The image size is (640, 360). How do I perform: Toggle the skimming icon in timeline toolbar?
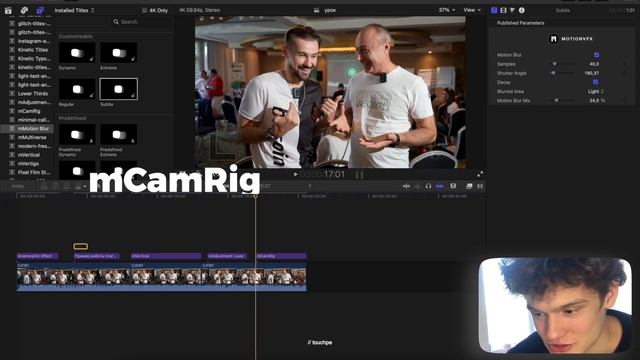click(x=406, y=186)
